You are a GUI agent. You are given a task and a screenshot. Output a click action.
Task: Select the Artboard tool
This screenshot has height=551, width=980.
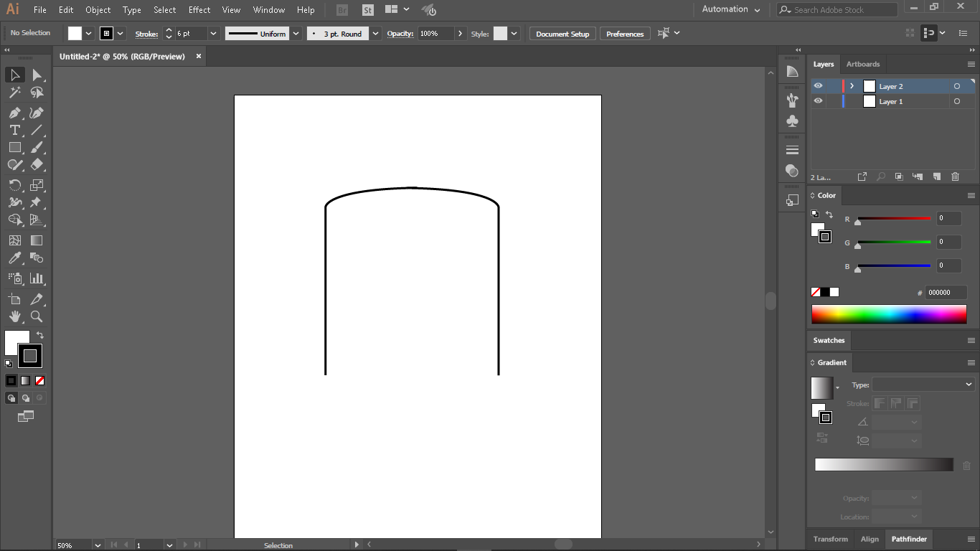point(14,299)
